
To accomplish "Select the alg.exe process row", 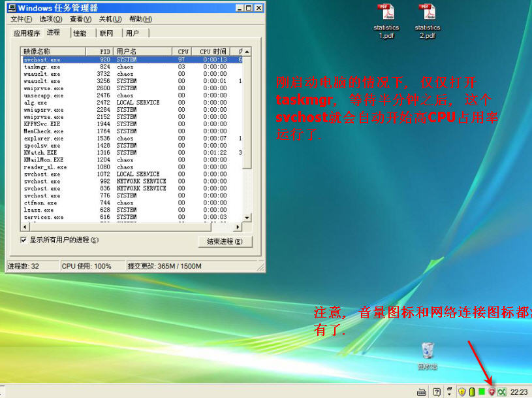I will pyautogui.click(x=132, y=103).
